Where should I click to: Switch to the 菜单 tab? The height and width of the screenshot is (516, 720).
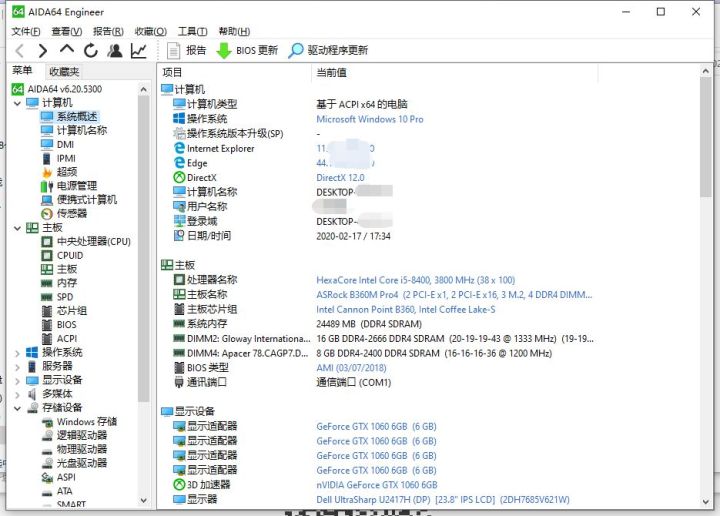(x=22, y=71)
